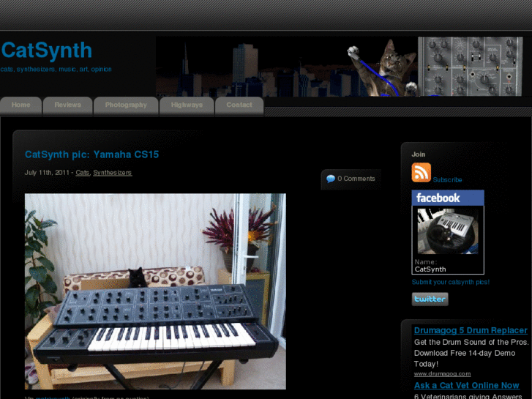Open the Home tab
Screen dimensions: 532x399
pos(20,105)
